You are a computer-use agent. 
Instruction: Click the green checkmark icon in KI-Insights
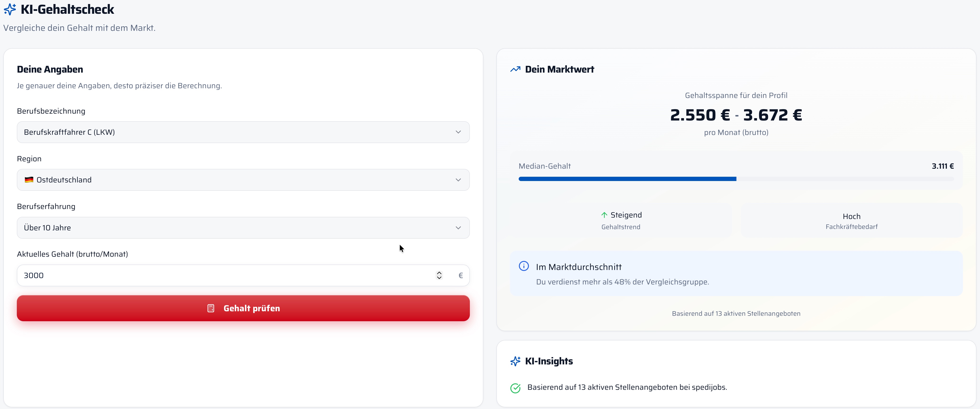515,388
